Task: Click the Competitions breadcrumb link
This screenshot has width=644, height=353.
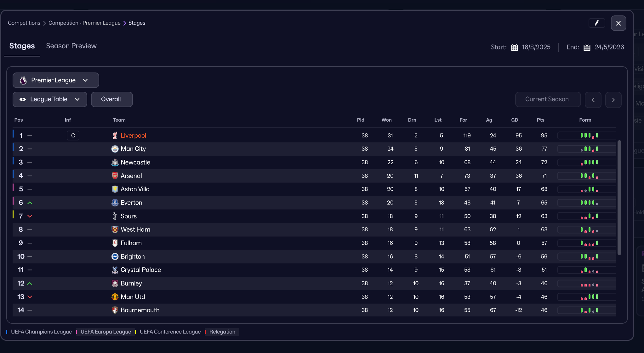Action: (24, 23)
